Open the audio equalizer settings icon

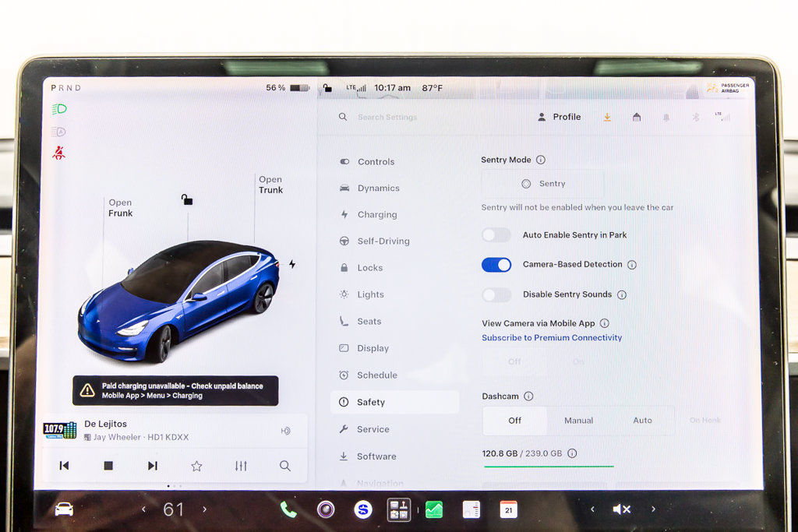click(241, 466)
